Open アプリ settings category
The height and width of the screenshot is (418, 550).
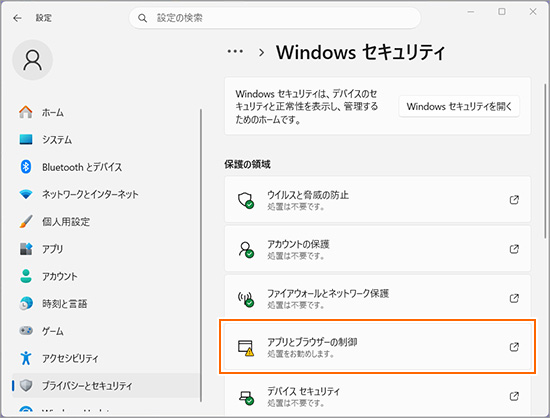tap(106, 249)
